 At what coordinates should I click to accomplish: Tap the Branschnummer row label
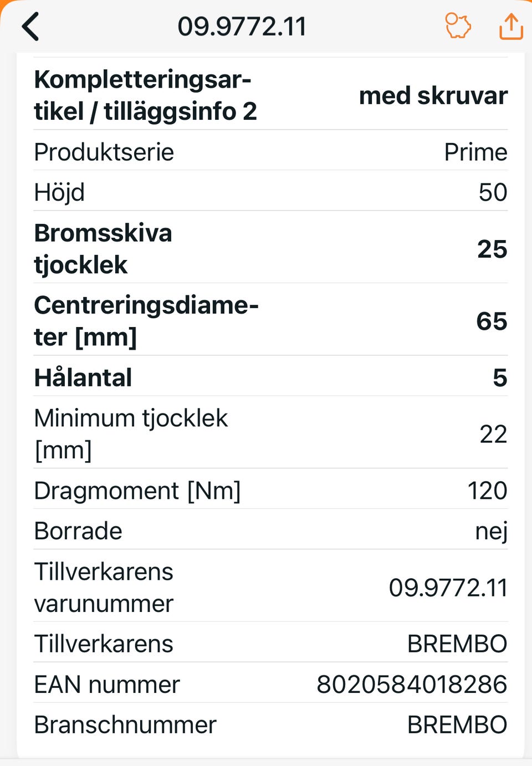click(125, 725)
